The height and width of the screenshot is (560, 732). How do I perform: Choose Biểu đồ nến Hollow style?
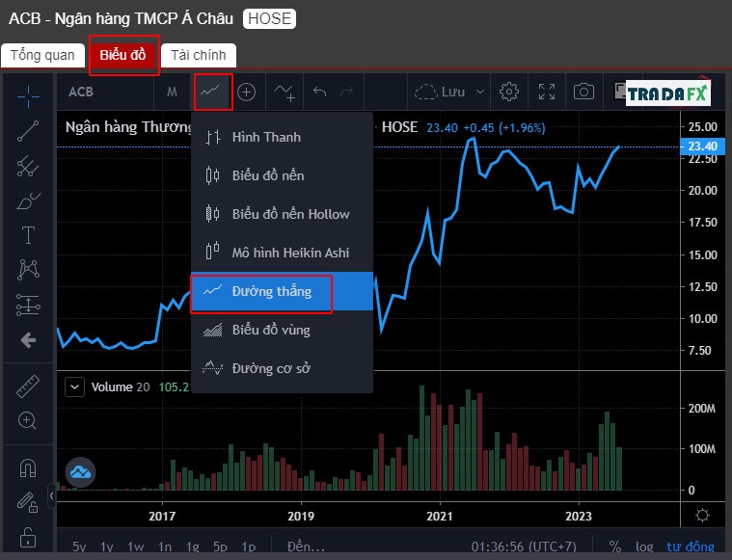[x=282, y=214]
